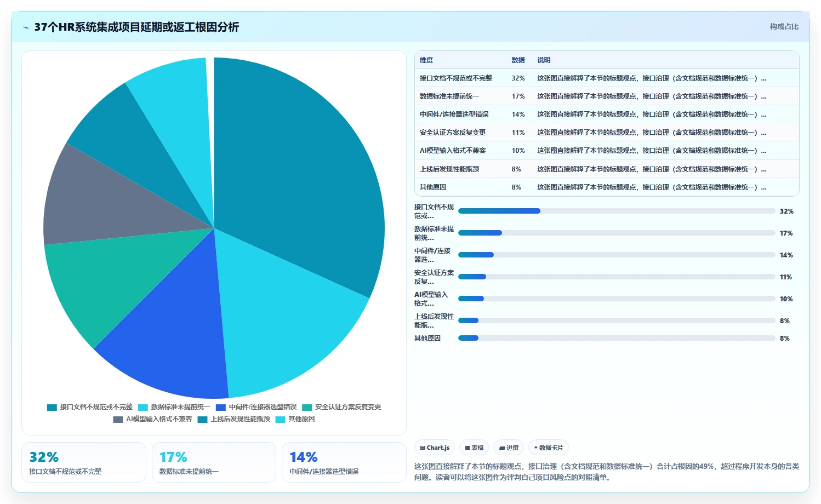The width and height of the screenshot is (821, 504).
Task: Select table cell 安全认证方案反复变更
Action: 453,133
